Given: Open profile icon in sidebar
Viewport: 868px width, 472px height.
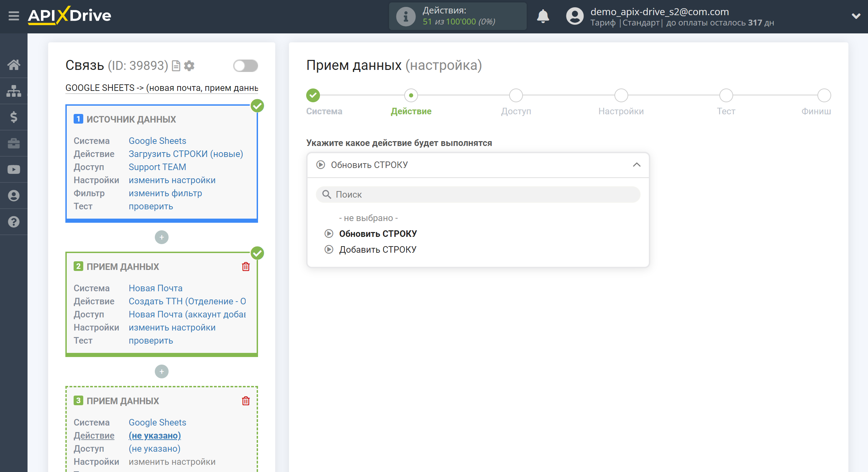Looking at the screenshot, I should coord(14,196).
